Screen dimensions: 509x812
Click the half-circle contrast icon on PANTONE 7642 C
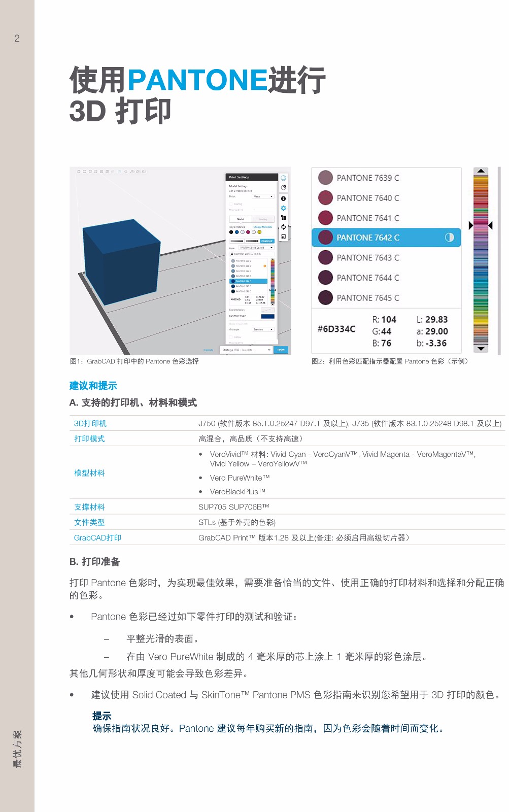pyautogui.click(x=449, y=238)
